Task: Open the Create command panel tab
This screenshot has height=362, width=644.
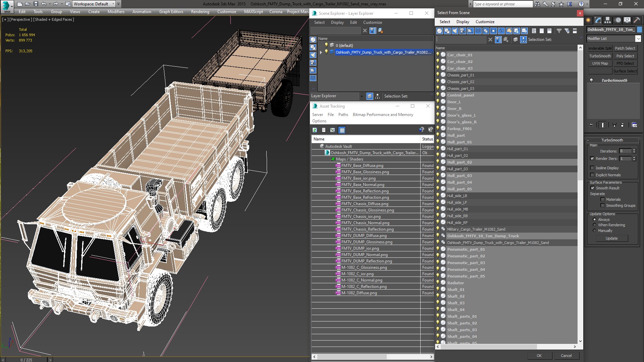Action: coord(589,20)
